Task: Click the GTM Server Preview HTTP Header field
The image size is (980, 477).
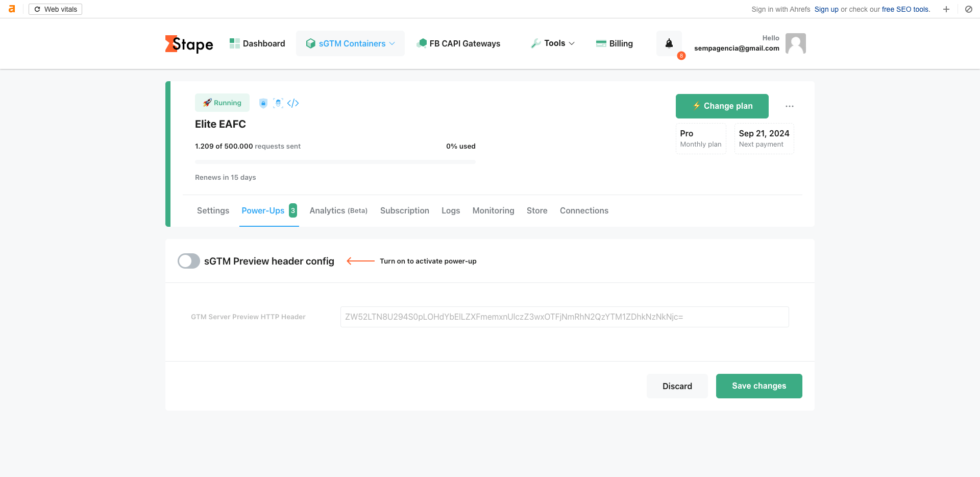Action: pos(564,317)
